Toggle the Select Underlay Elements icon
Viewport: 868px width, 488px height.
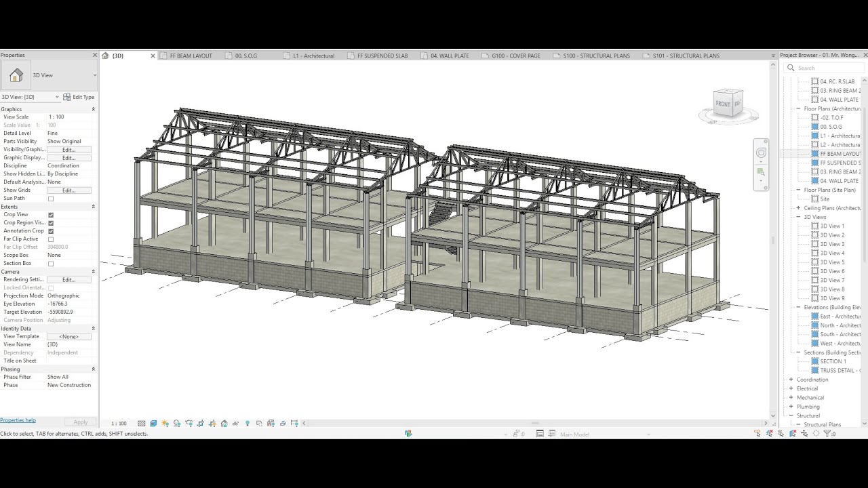click(770, 434)
